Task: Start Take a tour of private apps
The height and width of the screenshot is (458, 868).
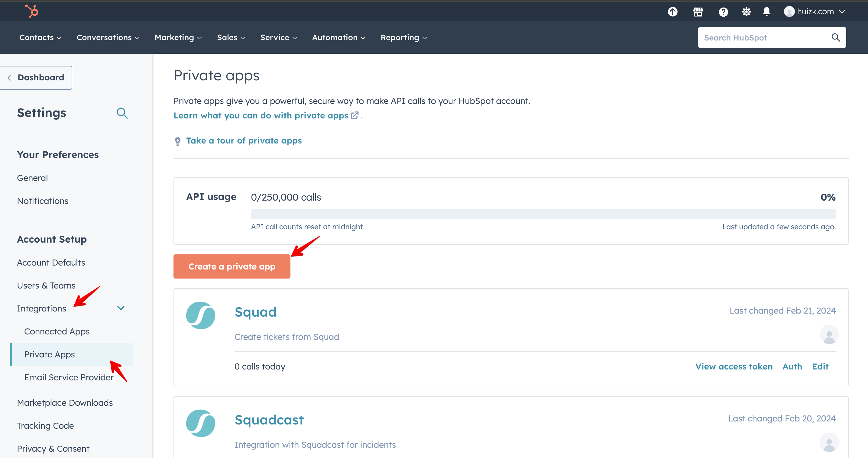Action: [x=244, y=140]
